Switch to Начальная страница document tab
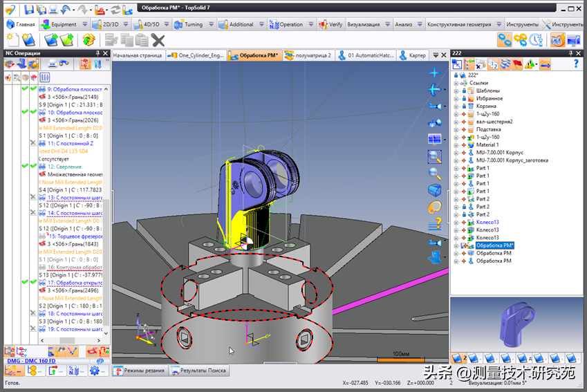 point(138,55)
